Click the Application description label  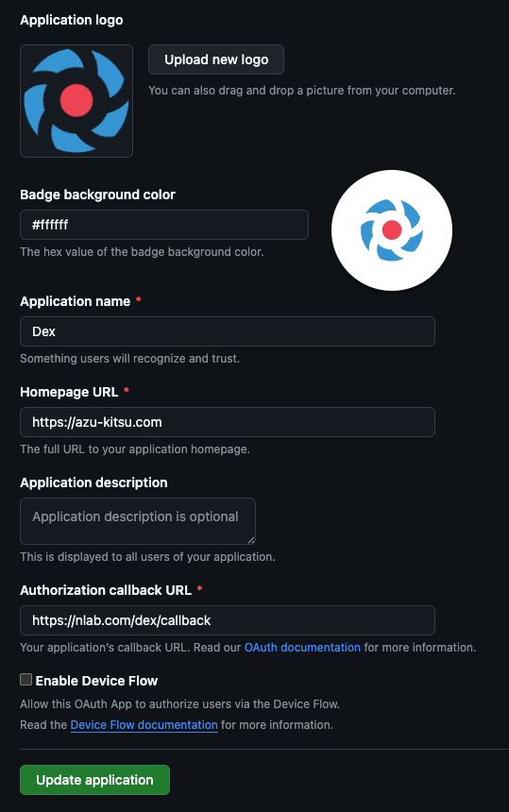[x=93, y=482]
